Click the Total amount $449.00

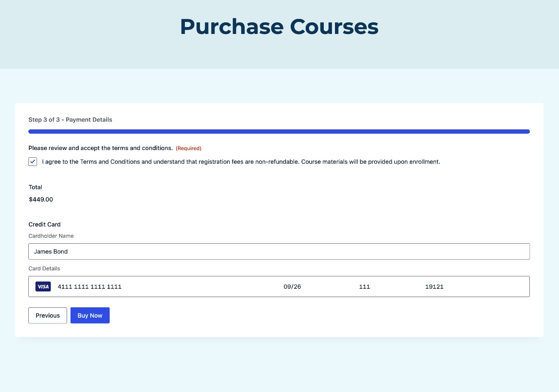pos(40,199)
